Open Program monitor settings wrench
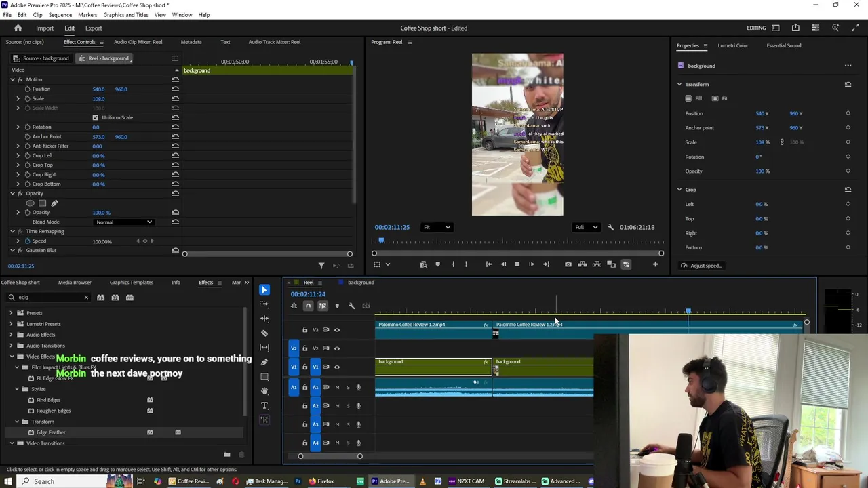 point(610,228)
